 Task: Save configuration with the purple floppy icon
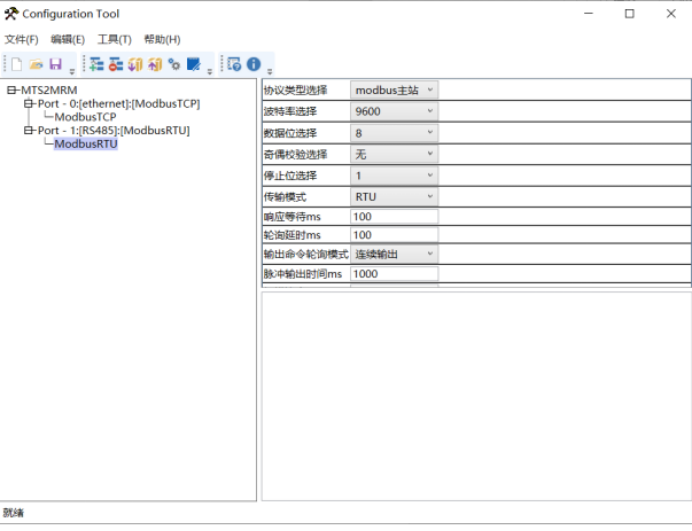[56, 64]
